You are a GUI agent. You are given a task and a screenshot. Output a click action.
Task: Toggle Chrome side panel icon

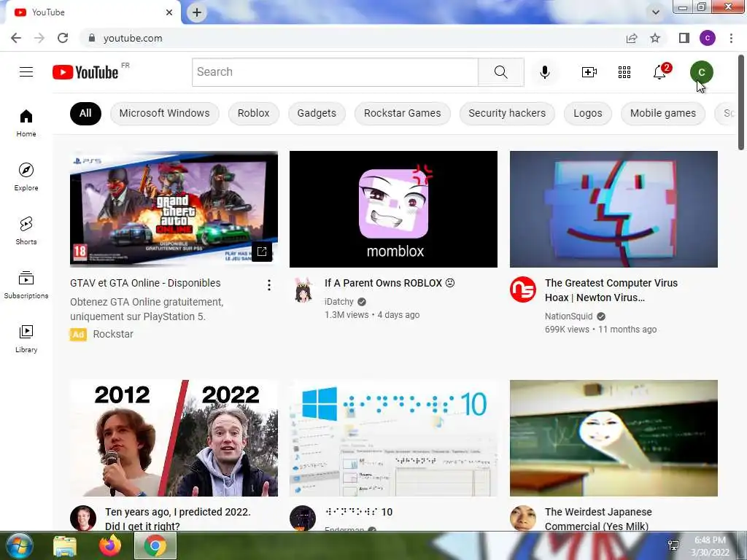[x=684, y=38]
